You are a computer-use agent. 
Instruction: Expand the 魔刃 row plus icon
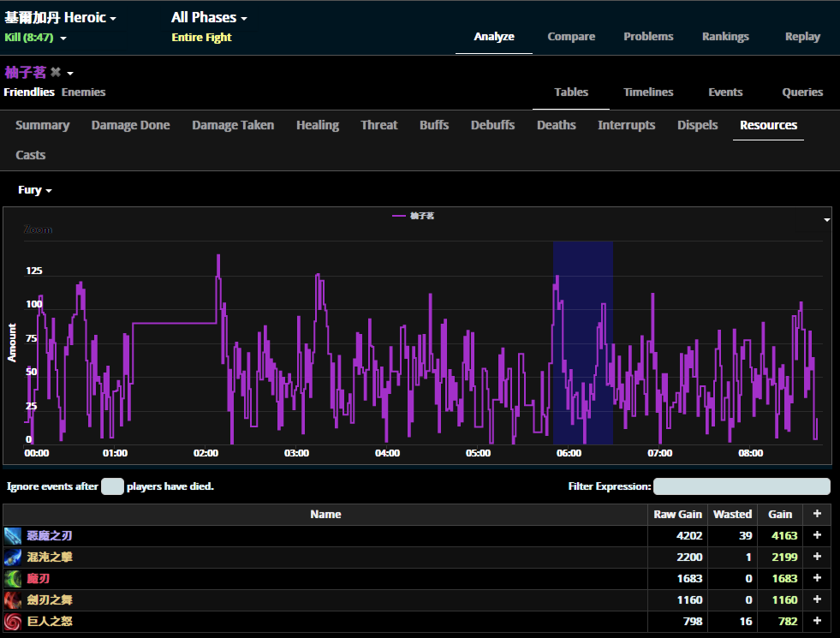[817, 578]
